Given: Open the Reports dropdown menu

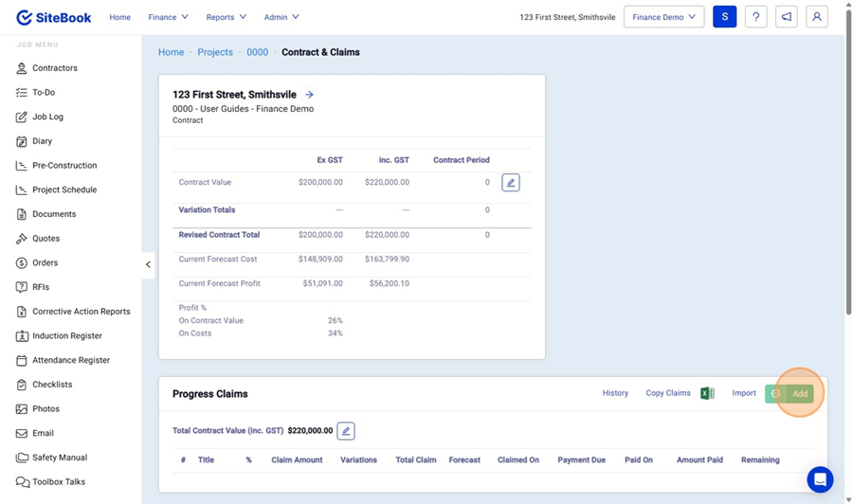Looking at the screenshot, I should tap(226, 17).
